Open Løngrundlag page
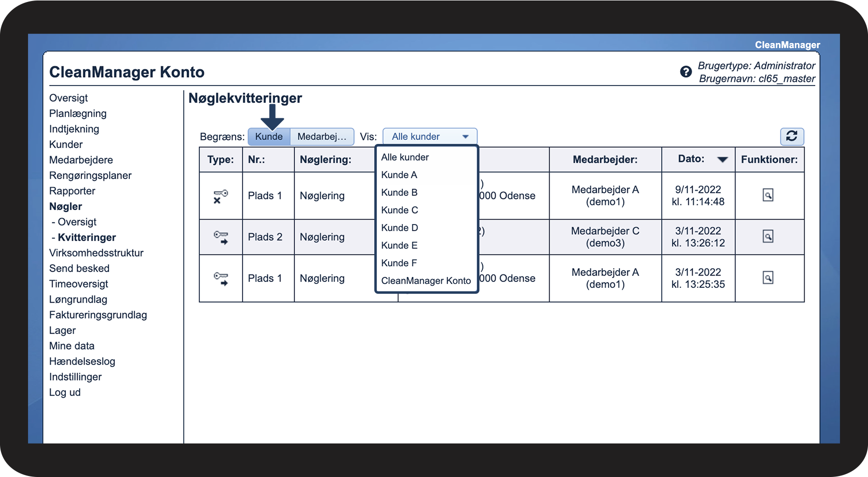 pos(78,300)
